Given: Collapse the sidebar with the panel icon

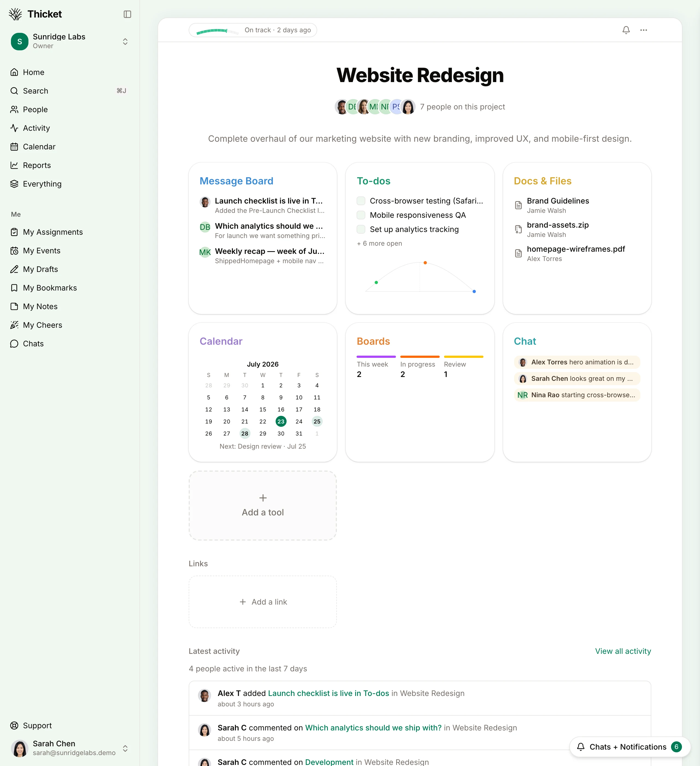Looking at the screenshot, I should pos(127,14).
